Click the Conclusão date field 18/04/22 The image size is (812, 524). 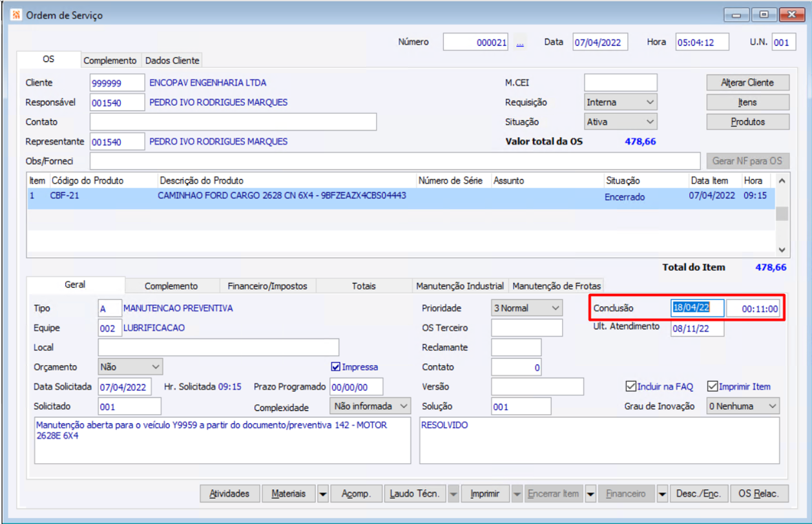tap(697, 308)
